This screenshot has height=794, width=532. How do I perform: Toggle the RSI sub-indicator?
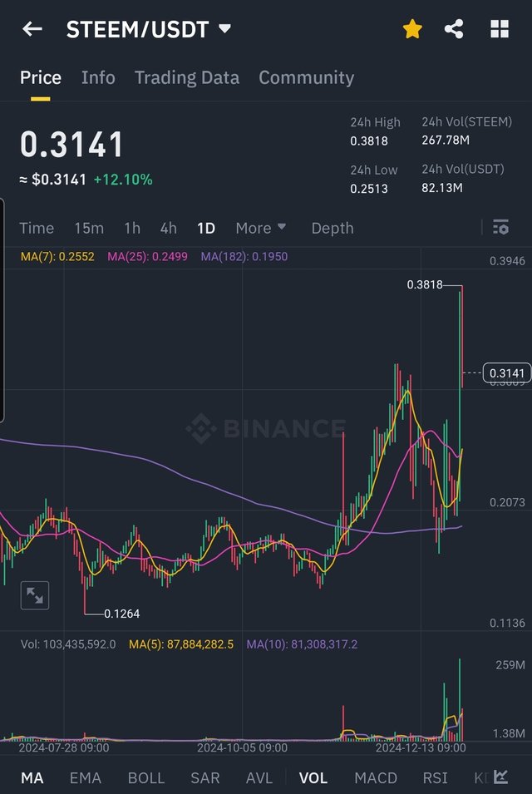[436, 778]
